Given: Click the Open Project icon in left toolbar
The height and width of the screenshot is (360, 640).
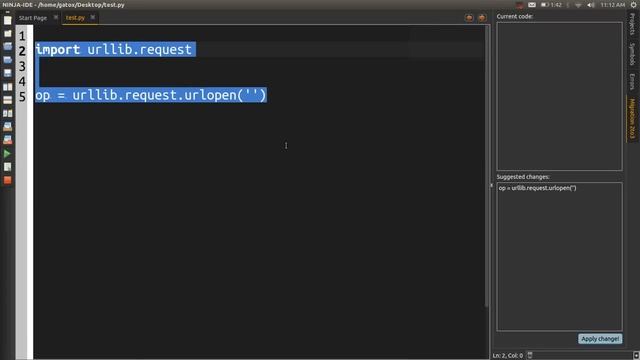Looking at the screenshot, I should (x=7, y=60).
